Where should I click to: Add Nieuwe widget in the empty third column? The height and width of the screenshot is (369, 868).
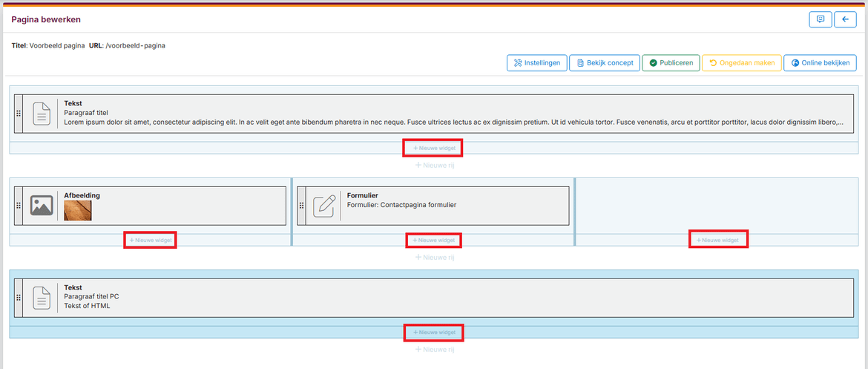[717, 240]
